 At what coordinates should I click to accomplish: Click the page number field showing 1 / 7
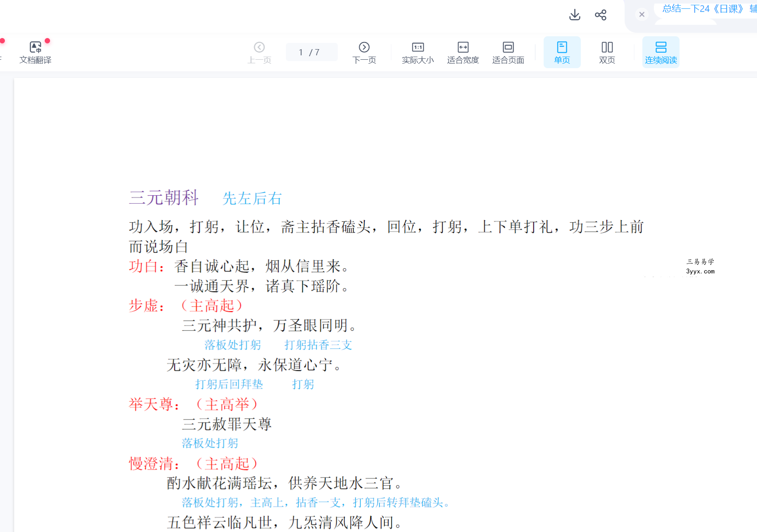click(x=312, y=52)
